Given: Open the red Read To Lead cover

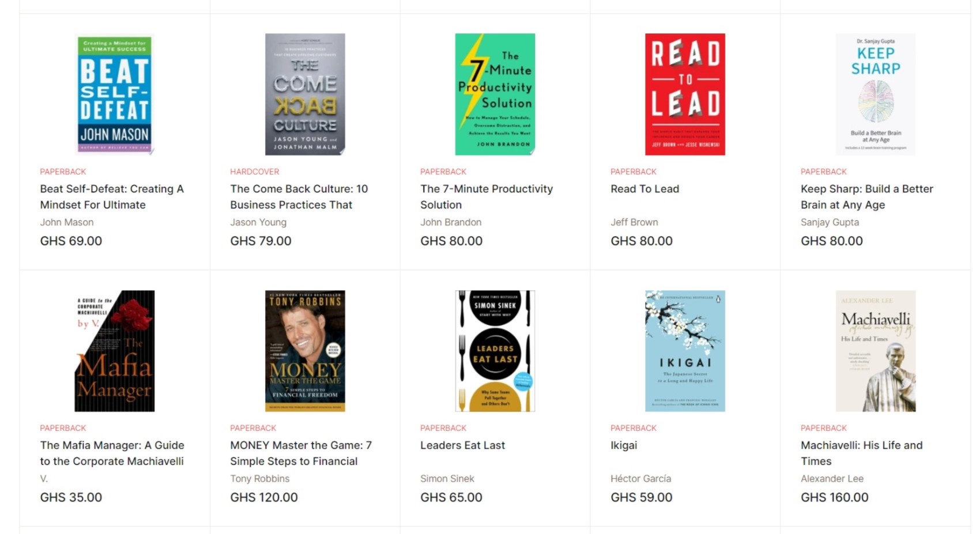Looking at the screenshot, I should 685,94.
